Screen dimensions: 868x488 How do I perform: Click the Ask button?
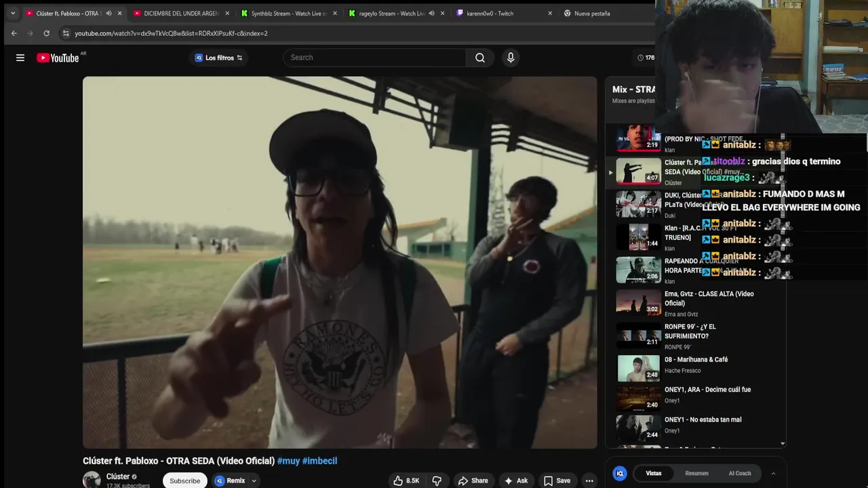click(515, 481)
